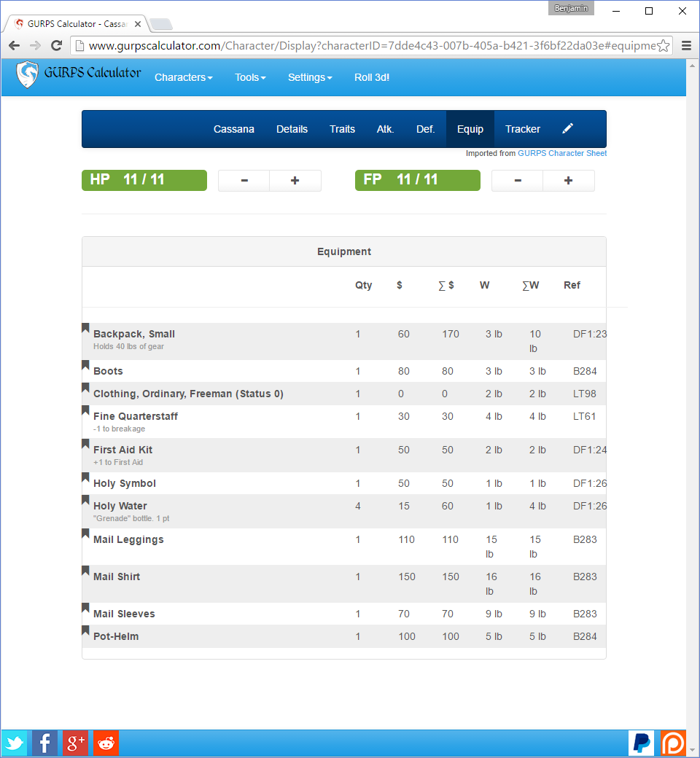
Task: Toggle the bookmark marker beside Holy Water
Action: 85,500
